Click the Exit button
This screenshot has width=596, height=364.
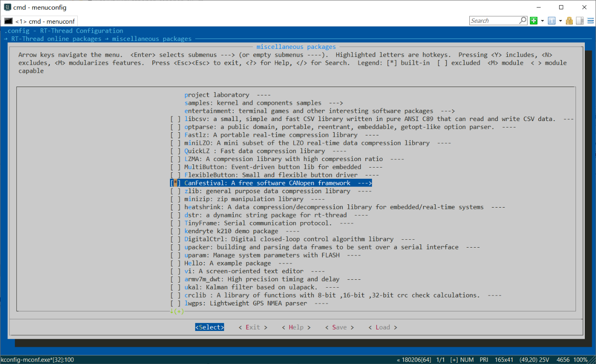pos(253,327)
